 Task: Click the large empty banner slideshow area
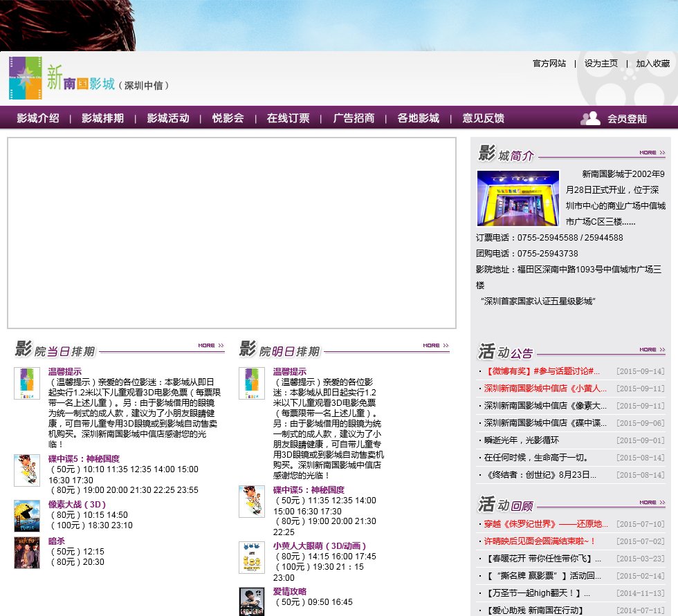click(x=232, y=233)
